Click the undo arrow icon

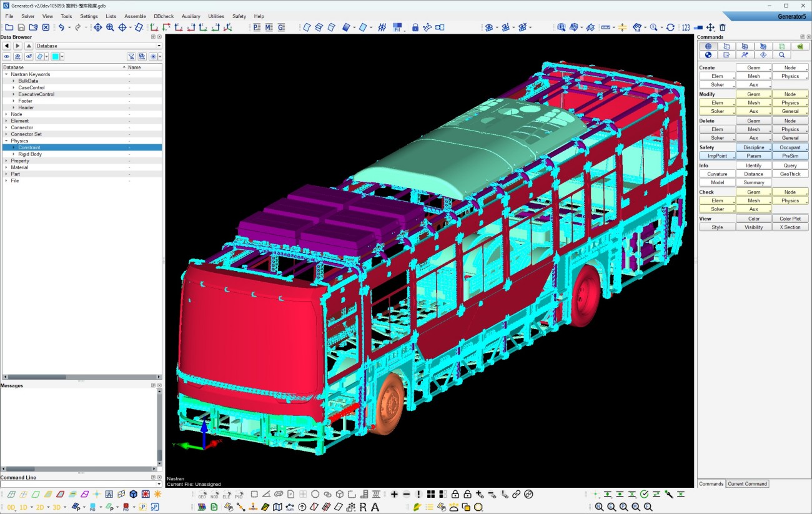[61, 27]
